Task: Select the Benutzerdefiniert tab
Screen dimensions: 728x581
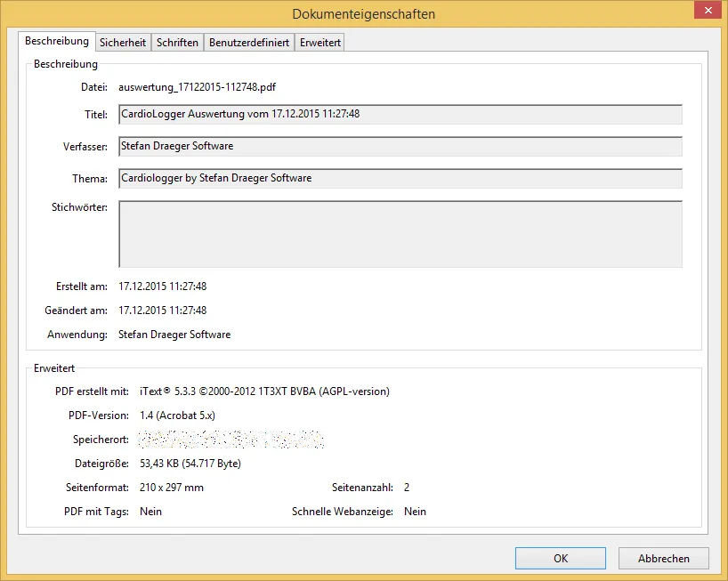Action: [249, 43]
